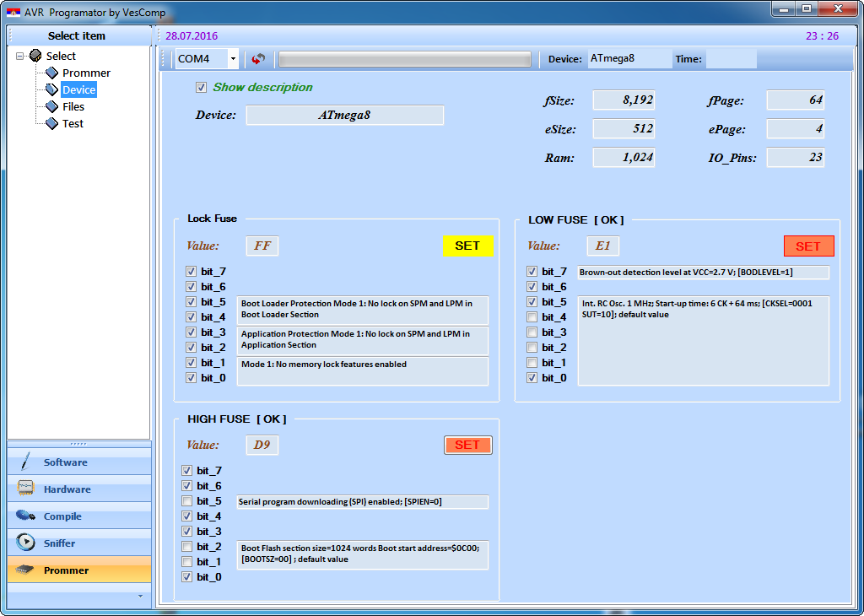This screenshot has height=616, width=864.
Task: Uncheck HIGH FUSE bit_0 checkbox
Action: pos(186,577)
